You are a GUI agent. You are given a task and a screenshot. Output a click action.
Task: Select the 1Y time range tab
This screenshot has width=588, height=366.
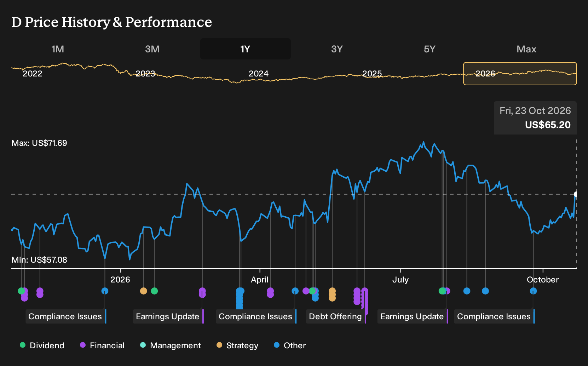(245, 49)
